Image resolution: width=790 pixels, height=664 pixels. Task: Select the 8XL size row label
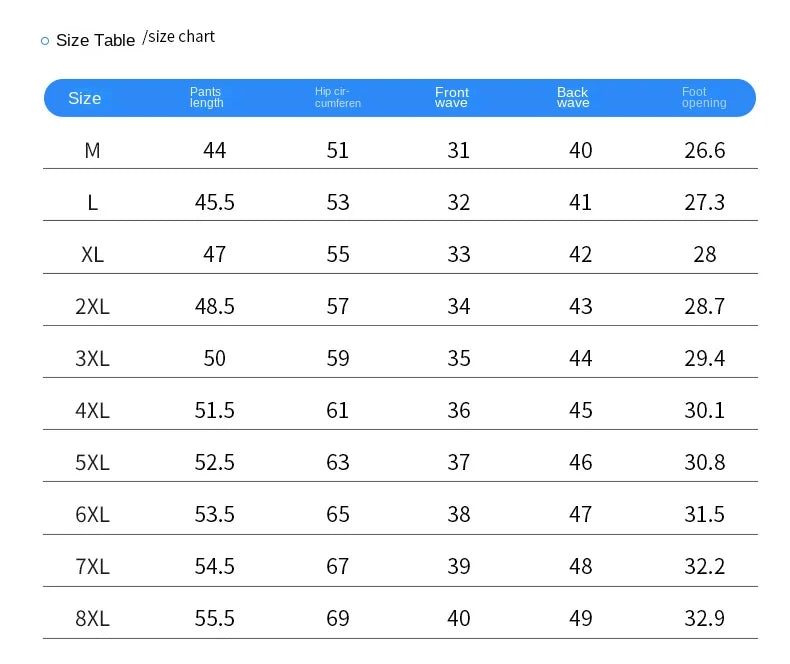[92, 618]
